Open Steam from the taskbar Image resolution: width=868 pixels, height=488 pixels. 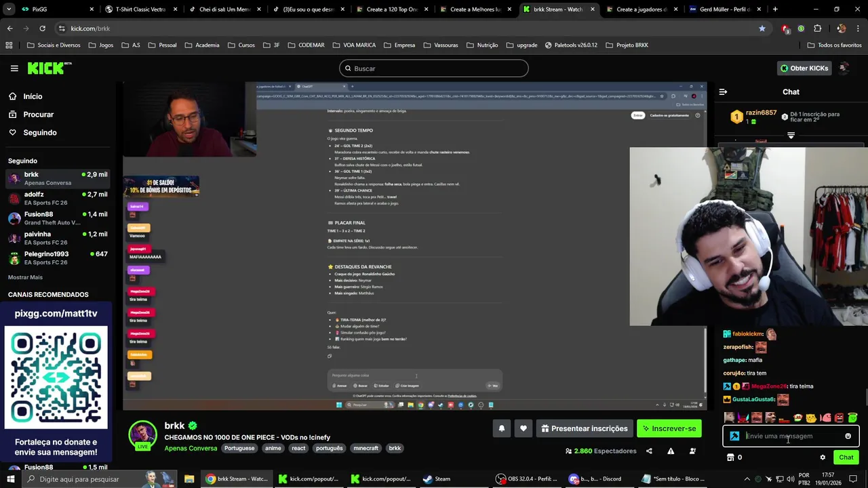pyautogui.click(x=437, y=479)
